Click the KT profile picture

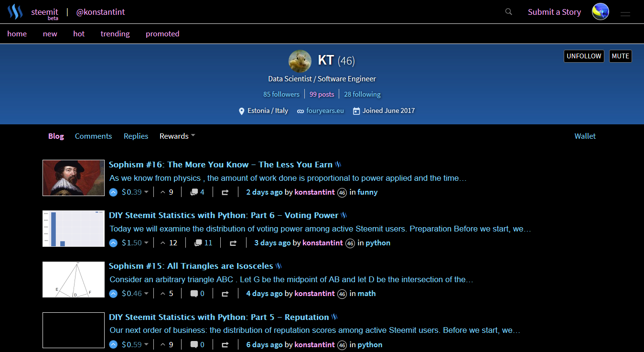[x=300, y=61]
